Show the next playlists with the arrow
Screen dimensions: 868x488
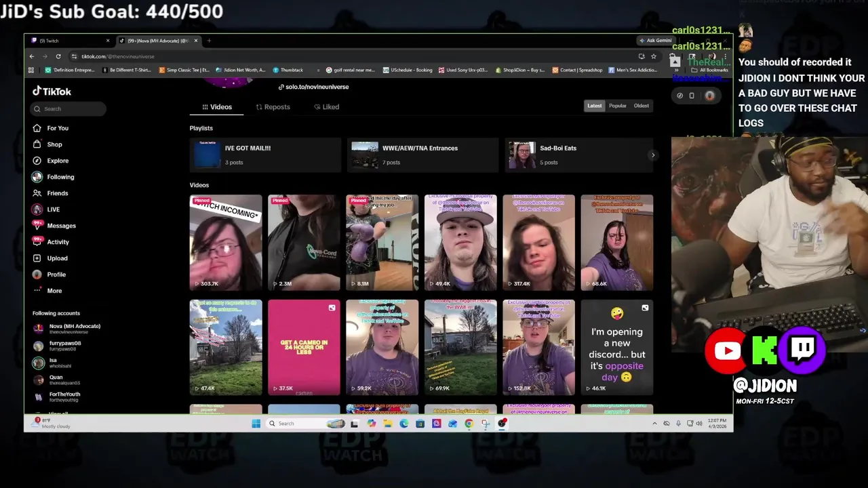click(652, 155)
